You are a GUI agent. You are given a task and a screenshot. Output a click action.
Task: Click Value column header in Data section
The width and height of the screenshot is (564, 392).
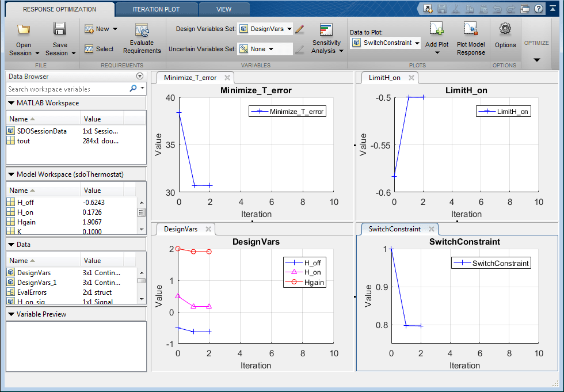pos(102,261)
